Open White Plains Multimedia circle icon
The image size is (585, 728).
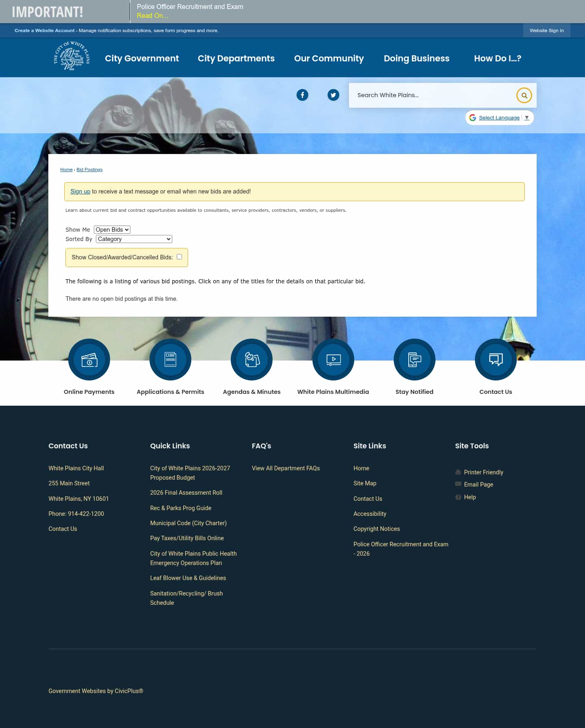(x=333, y=360)
